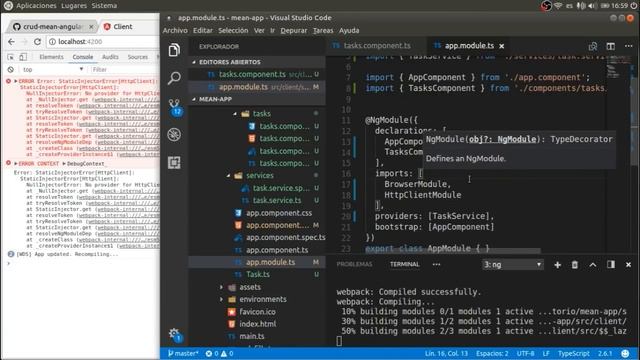Go back in the Chrome browser
Viewport: 640px width, 360px height.
pyautogui.click(x=11, y=42)
